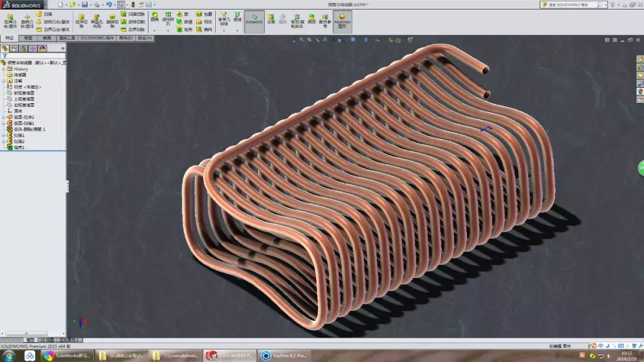
Task: Switch to the 特征 ribbon tab
Action: point(10,38)
